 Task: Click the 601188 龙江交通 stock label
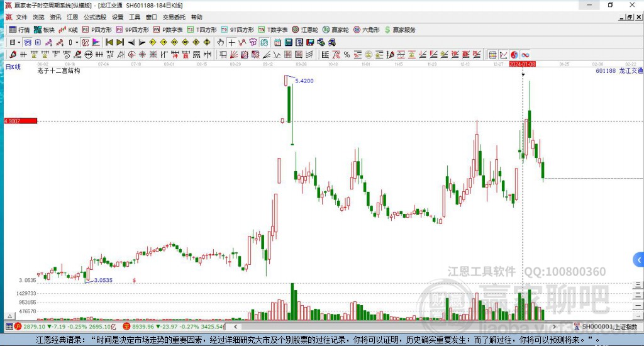point(619,70)
